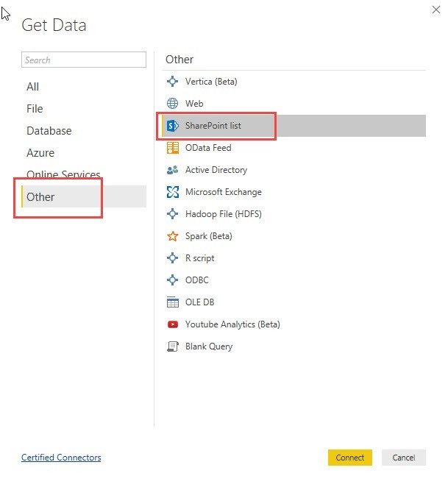Choose "Web" data source text

tap(194, 104)
